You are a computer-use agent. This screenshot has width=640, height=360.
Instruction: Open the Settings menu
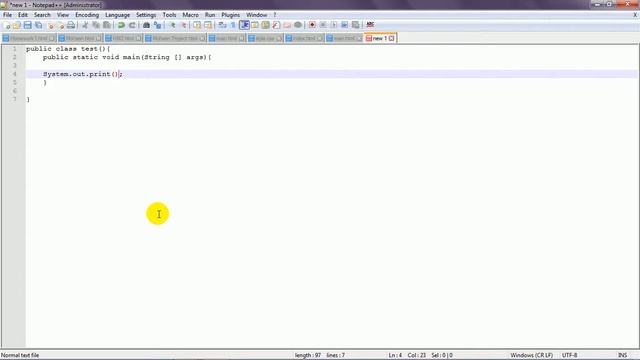coord(146,15)
